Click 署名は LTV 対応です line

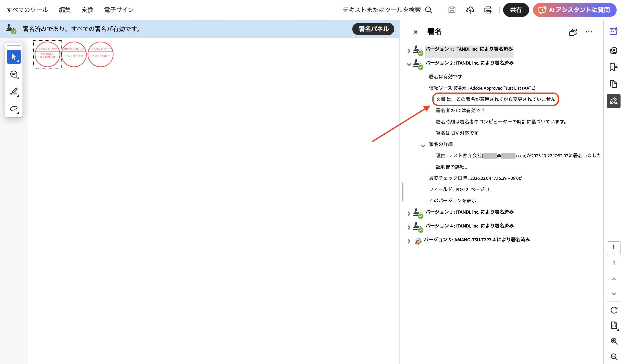pos(457,133)
